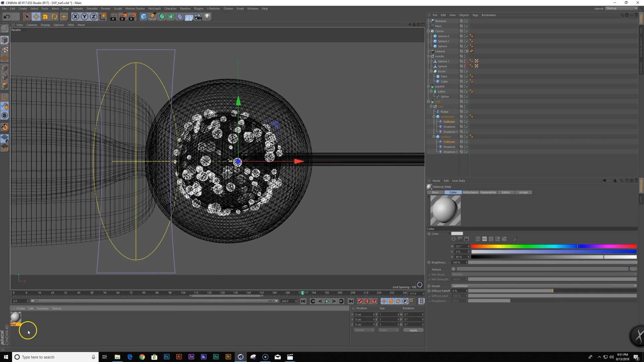The height and width of the screenshot is (362, 644).
Task: Collapse the needle null hierarchy
Action: [x=428, y=56]
